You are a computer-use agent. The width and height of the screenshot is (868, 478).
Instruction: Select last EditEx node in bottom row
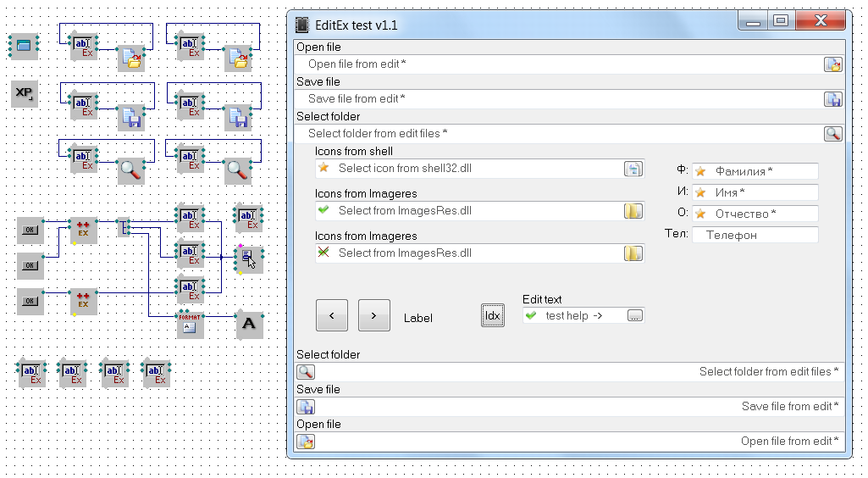tap(156, 373)
